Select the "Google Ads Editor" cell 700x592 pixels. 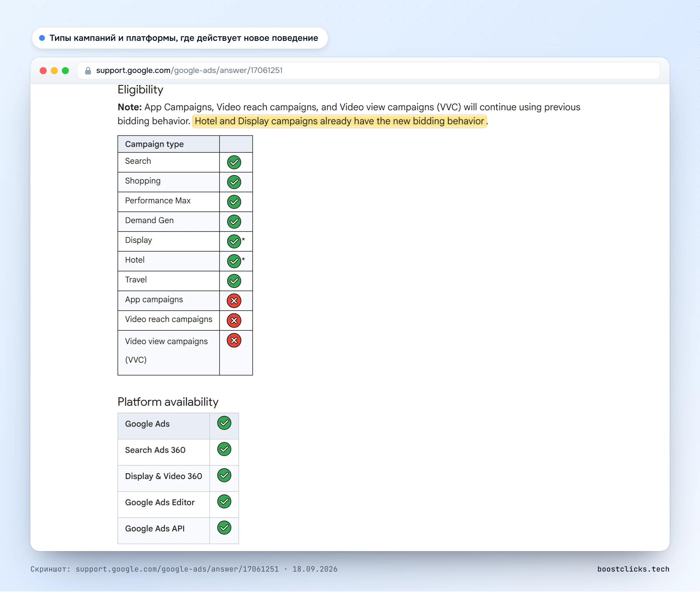(x=164, y=505)
